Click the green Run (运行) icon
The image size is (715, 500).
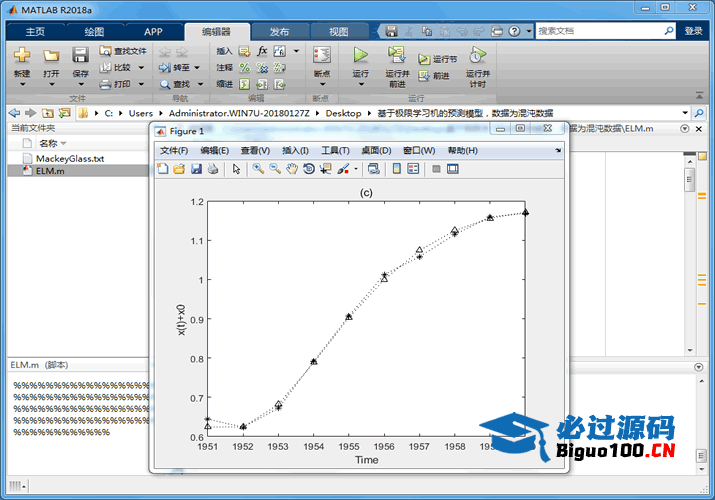(360, 56)
